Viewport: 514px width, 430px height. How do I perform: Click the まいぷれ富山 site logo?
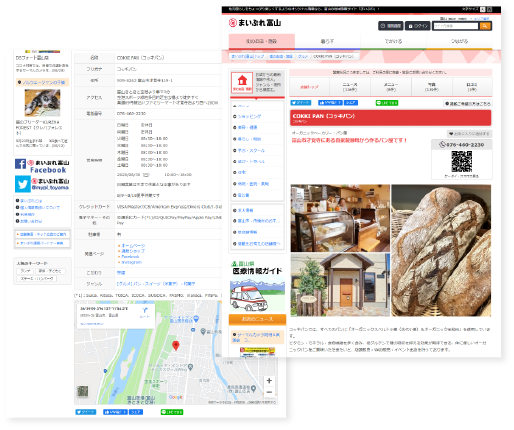[255, 23]
